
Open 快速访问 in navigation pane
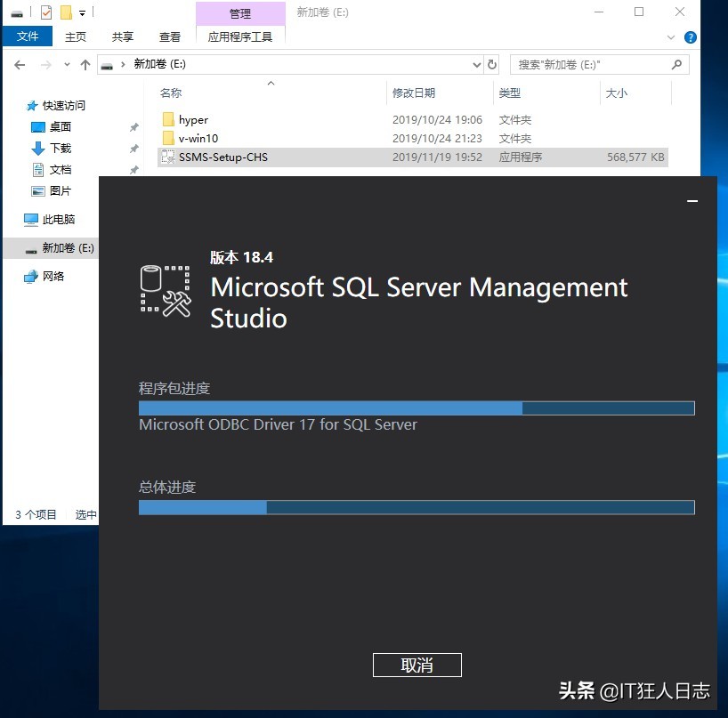63,105
